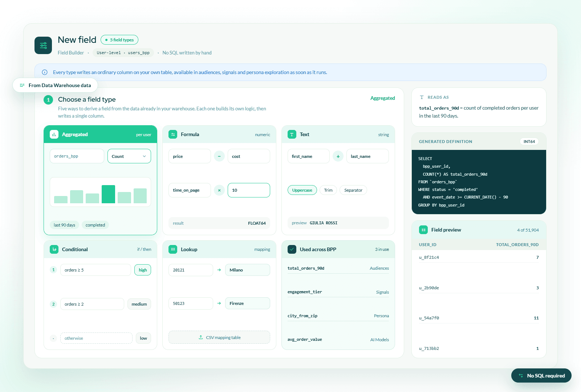The image size is (581, 392).
Task: Click the CSV mapping table upload button
Action: (219, 337)
